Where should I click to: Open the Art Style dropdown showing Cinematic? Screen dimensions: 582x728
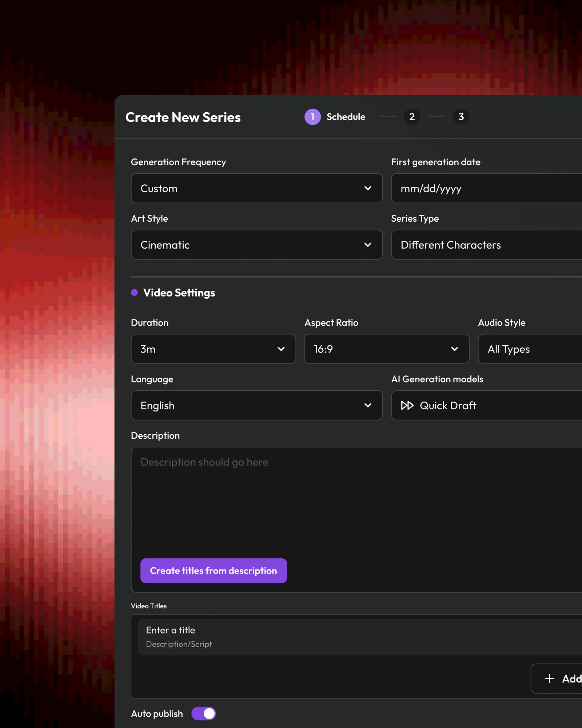click(x=256, y=245)
